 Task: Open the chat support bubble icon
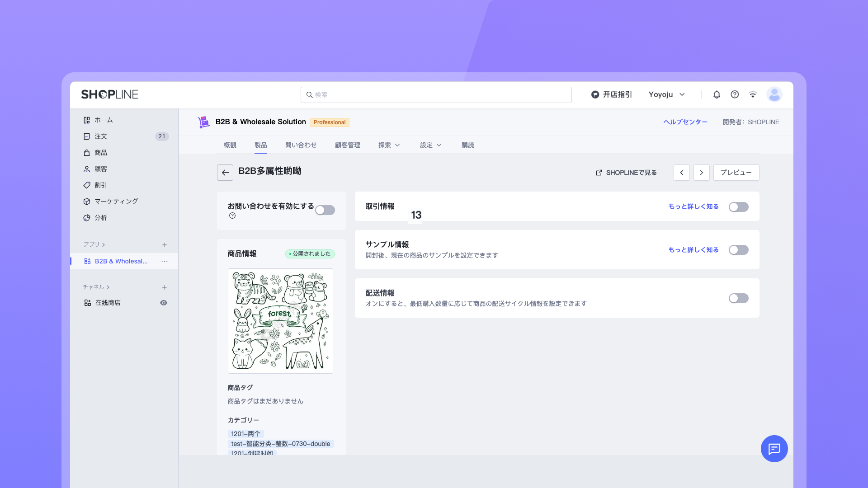point(774,449)
